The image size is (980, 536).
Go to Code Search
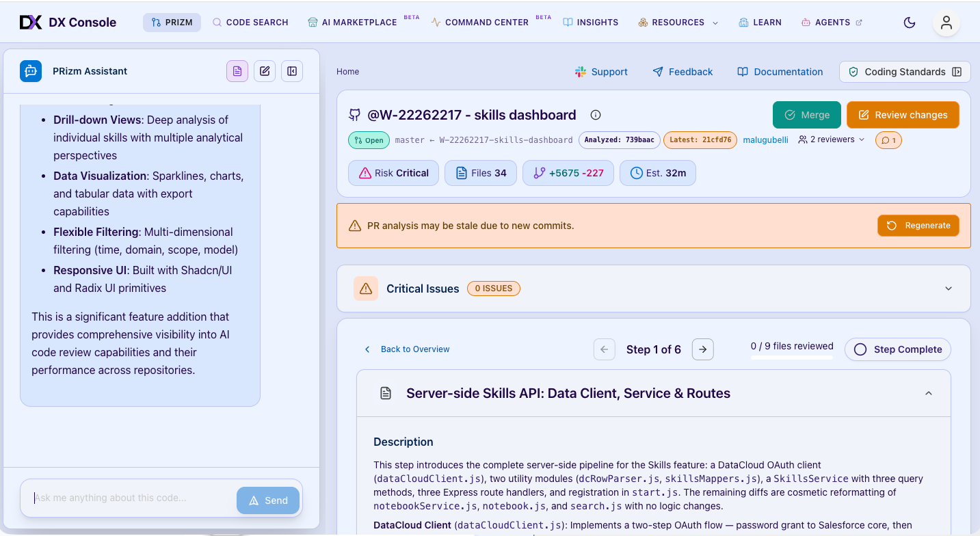click(x=250, y=23)
